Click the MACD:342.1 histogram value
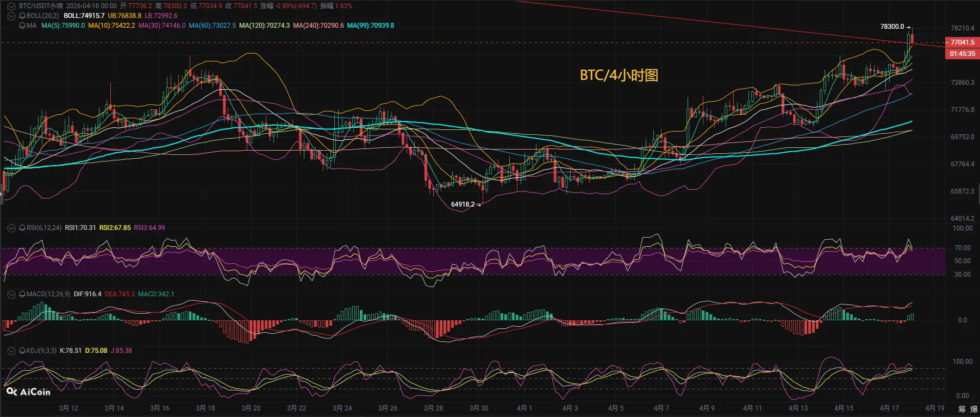Image resolution: width=980 pixels, height=417 pixels. point(156,294)
